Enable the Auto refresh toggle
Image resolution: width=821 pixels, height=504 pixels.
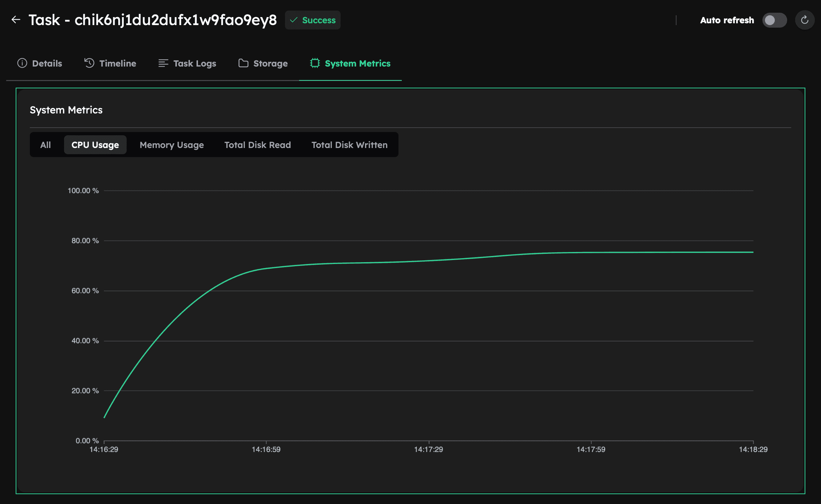point(774,20)
